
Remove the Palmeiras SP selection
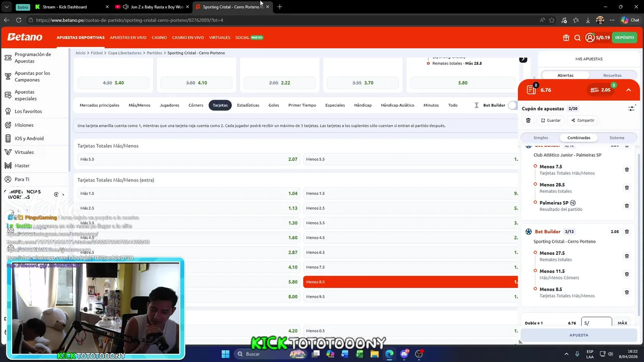[x=627, y=206]
